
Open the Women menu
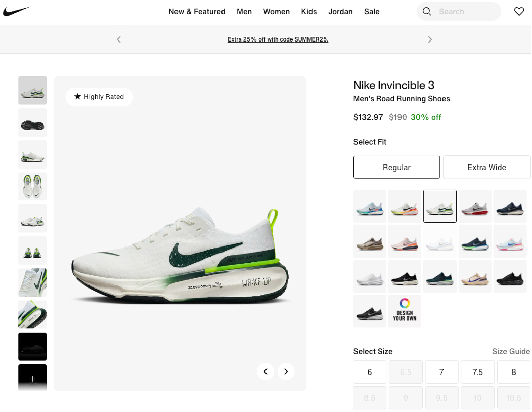[277, 12]
